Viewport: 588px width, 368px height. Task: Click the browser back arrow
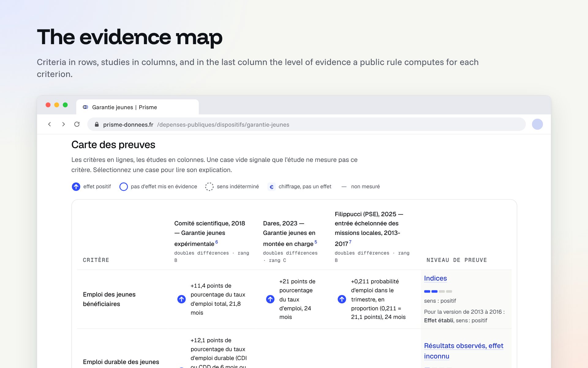click(x=50, y=124)
